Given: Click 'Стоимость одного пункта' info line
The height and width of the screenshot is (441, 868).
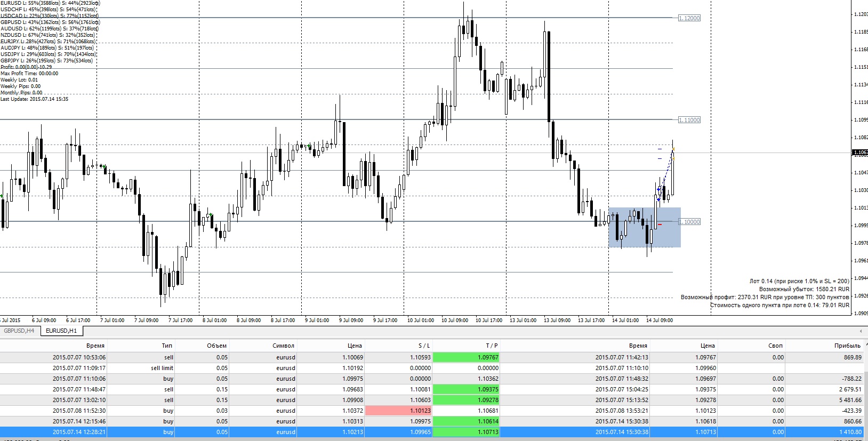Looking at the screenshot, I should pyautogui.click(x=779, y=305).
